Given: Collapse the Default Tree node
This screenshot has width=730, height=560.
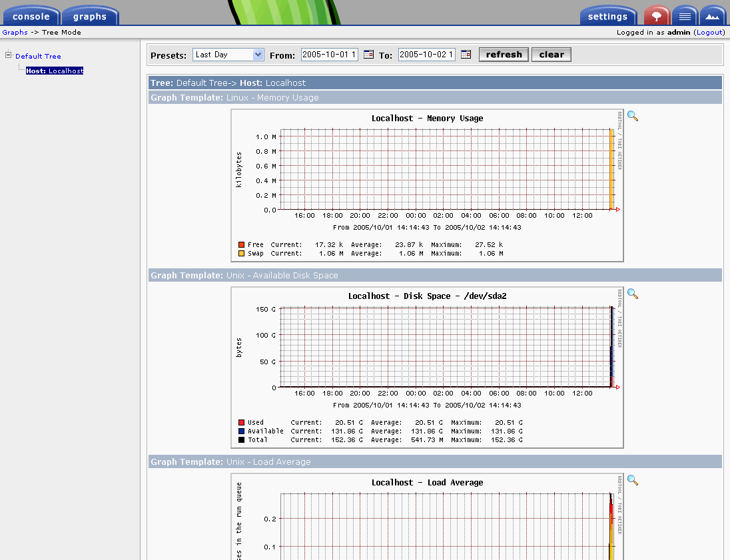Looking at the screenshot, I should click(x=9, y=55).
